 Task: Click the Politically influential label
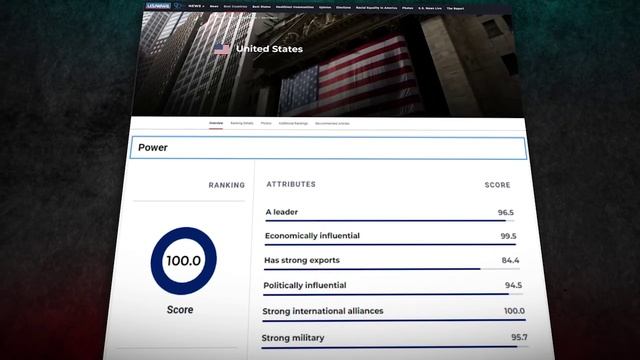[304, 285]
